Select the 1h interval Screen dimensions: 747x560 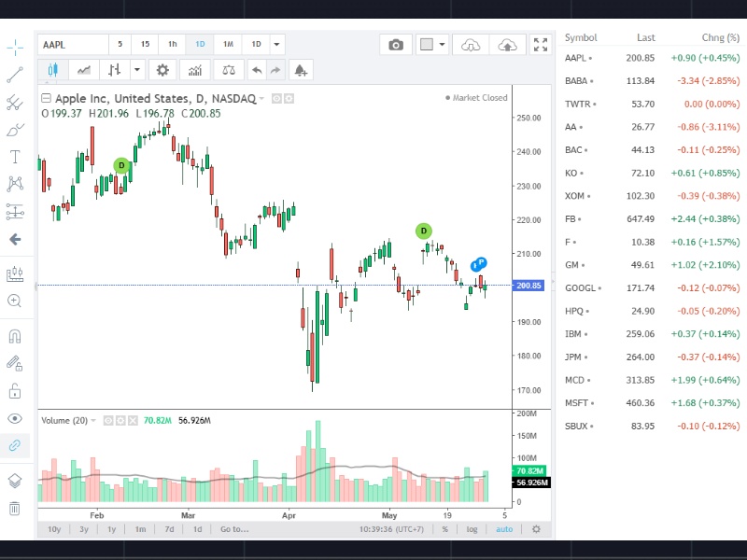tap(172, 44)
